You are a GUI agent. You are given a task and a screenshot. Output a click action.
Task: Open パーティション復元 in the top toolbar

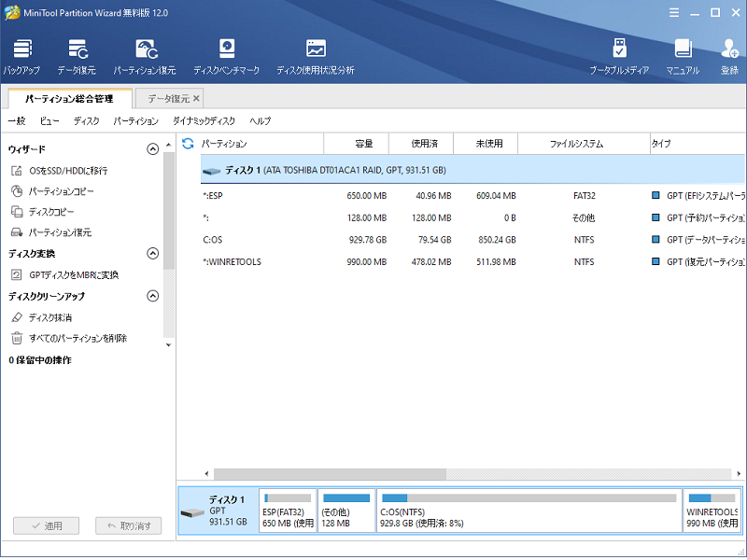145,57
